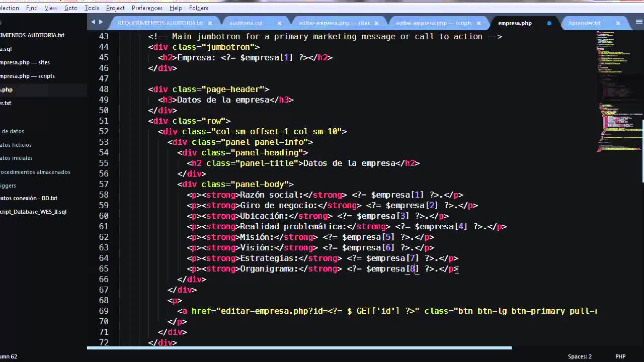Viewport: 644px width, 362px height.
Task: Open the Preferences menu
Action: (x=147, y=8)
